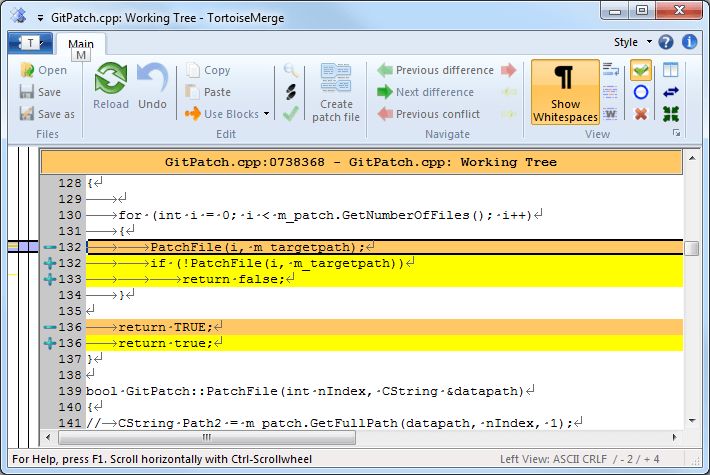The width and height of the screenshot is (710, 475).
Task: Click the blue swap views arrows icon
Action: pyautogui.click(x=671, y=92)
